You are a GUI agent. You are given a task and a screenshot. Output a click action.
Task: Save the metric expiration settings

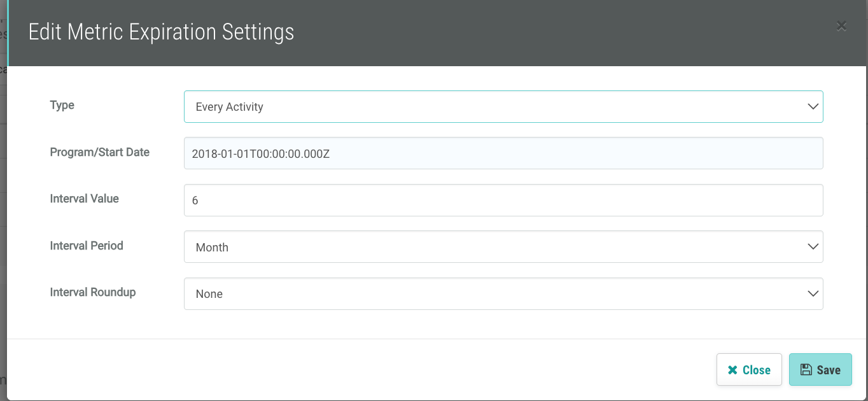tap(820, 370)
